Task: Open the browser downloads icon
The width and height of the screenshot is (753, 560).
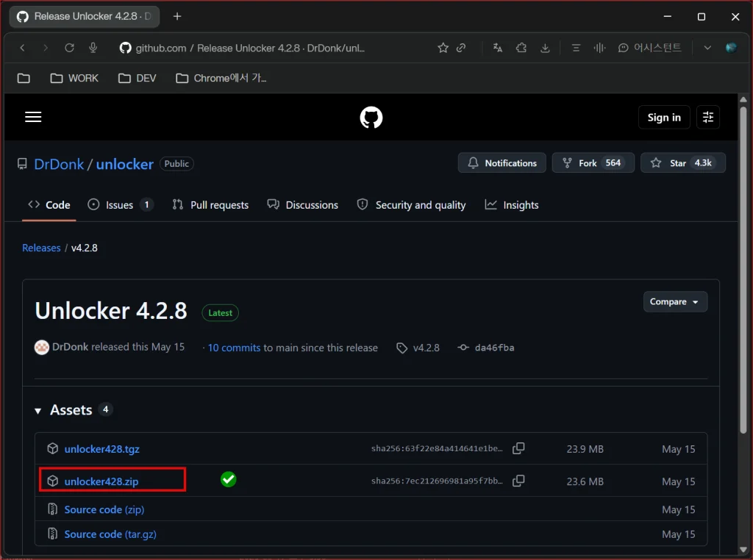Action: pyautogui.click(x=545, y=48)
